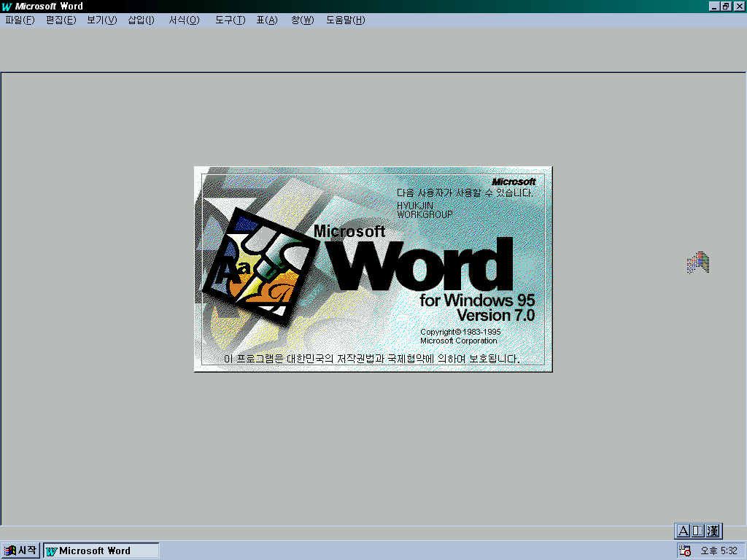Click the 시작 Start button
Image resolution: width=747 pixels, height=560 pixels.
(20, 551)
